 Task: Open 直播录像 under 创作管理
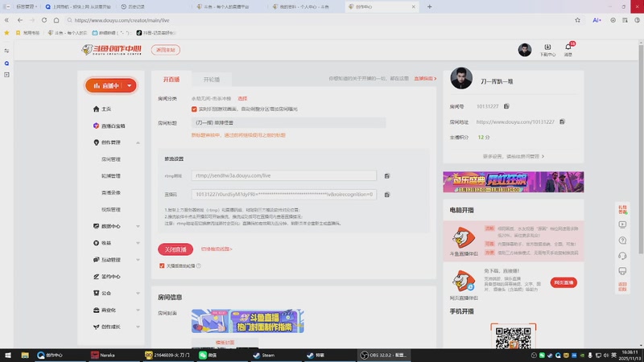(x=111, y=192)
